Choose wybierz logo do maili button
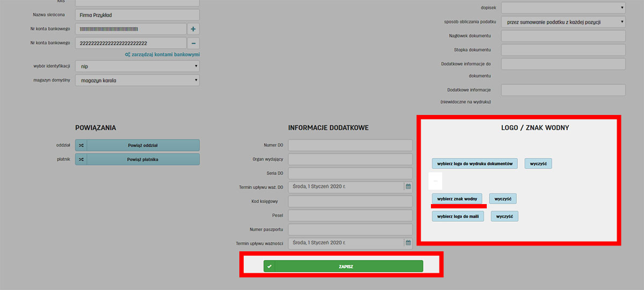 (x=458, y=216)
